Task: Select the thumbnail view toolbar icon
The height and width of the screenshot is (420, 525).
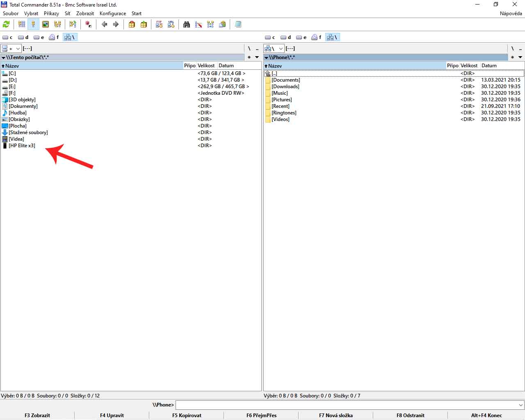Action: (46, 25)
